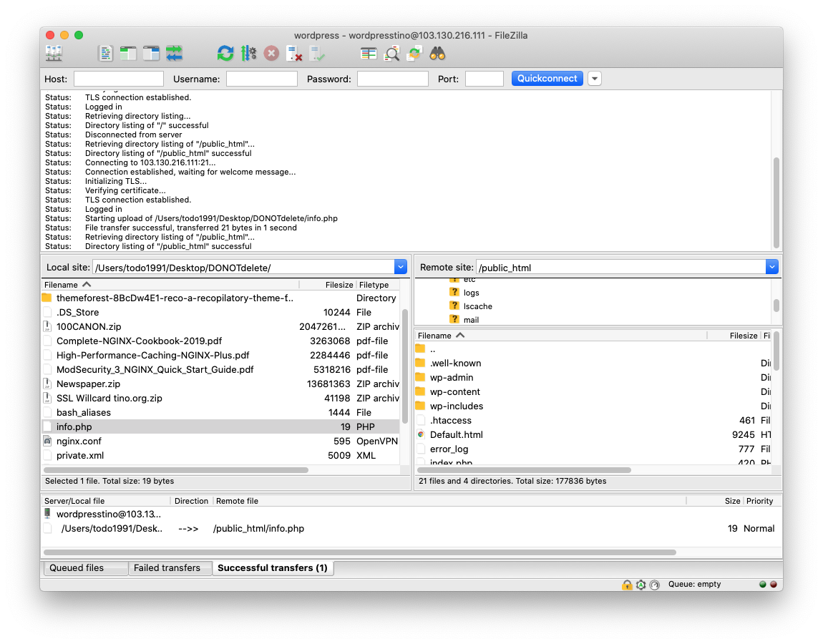
Task: Toggle the transfer queue display
Action: point(174,53)
